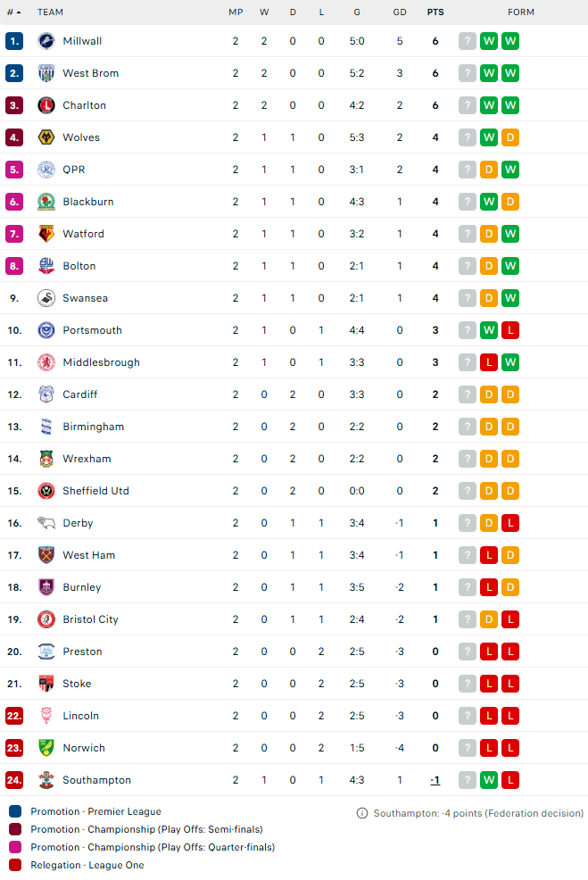The width and height of the screenshot is (588, 880).
Task: Click the Millwall club crest icon
Action: pos(46,41)
